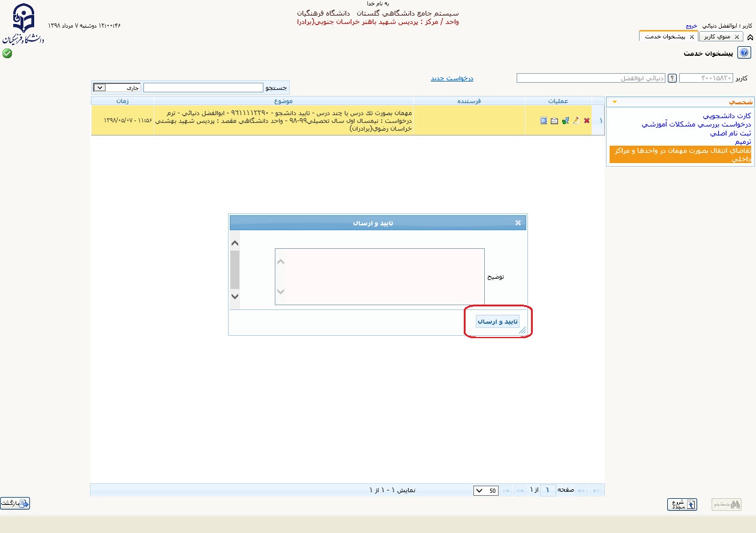This screenshot has width=756, height=533.
Task: Click the pencil edit icon in request row
Action: [576, 121]
